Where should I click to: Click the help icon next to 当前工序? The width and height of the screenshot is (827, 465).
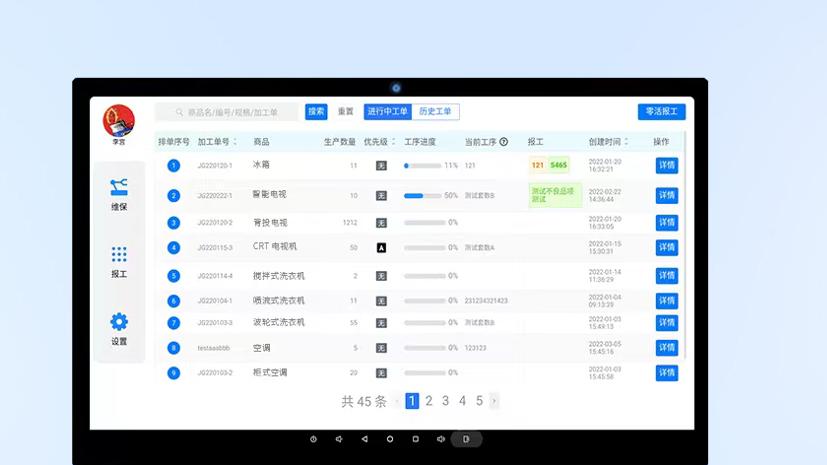click(x=504, y=142)
